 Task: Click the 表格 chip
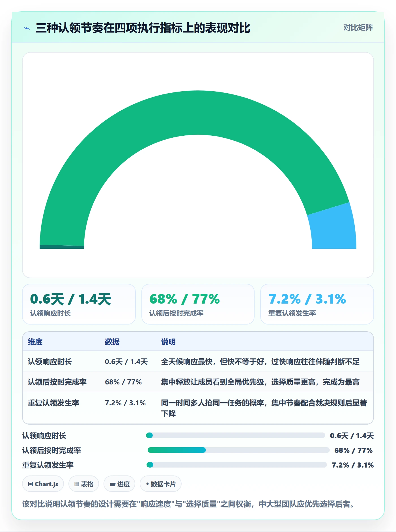(84, 484)
